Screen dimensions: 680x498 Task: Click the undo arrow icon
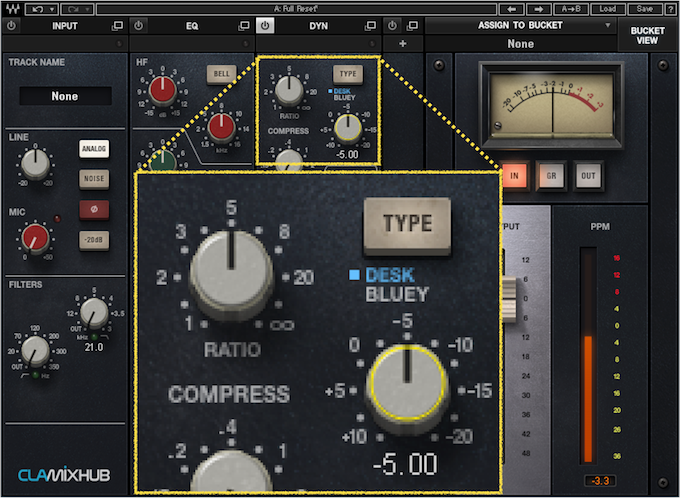click(37, 9)
